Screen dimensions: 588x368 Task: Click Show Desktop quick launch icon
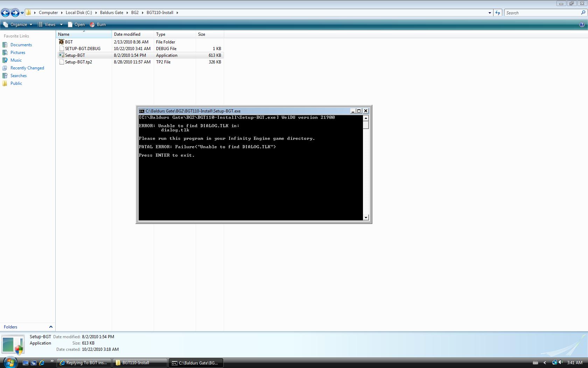click(x=25, y=363)
